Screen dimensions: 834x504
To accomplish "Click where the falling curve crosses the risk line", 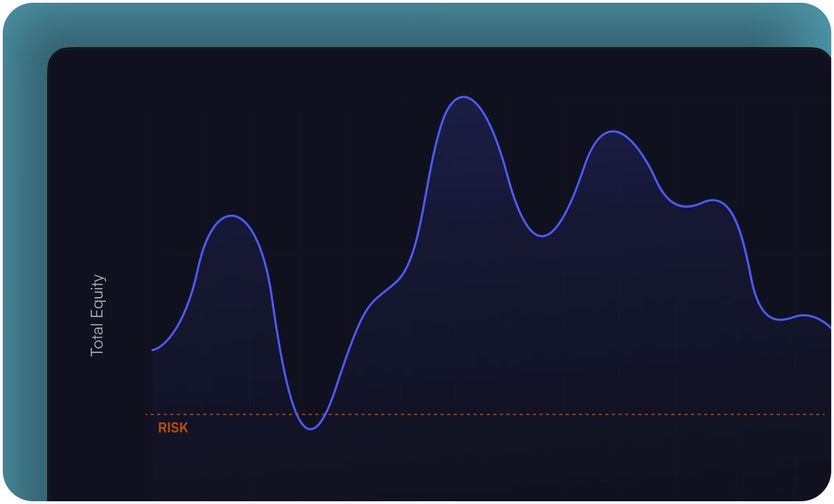I will coord(296,415).
